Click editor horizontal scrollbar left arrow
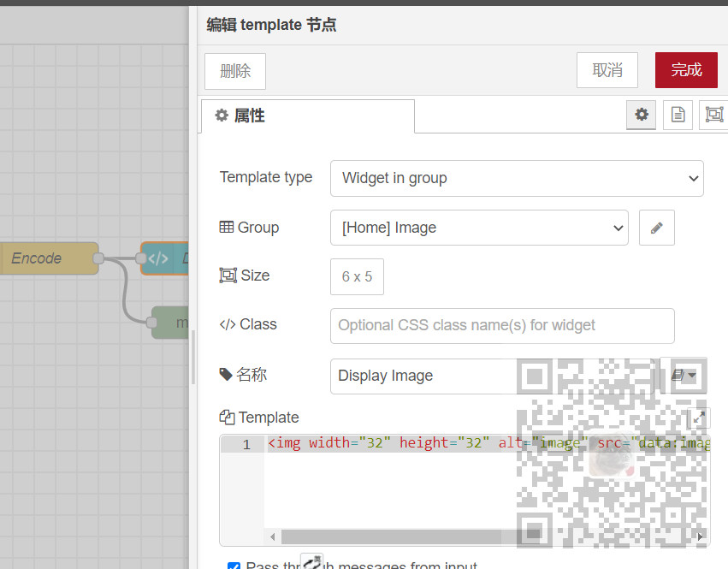Screen dimensions: 728x569 [x=273, y=537]
